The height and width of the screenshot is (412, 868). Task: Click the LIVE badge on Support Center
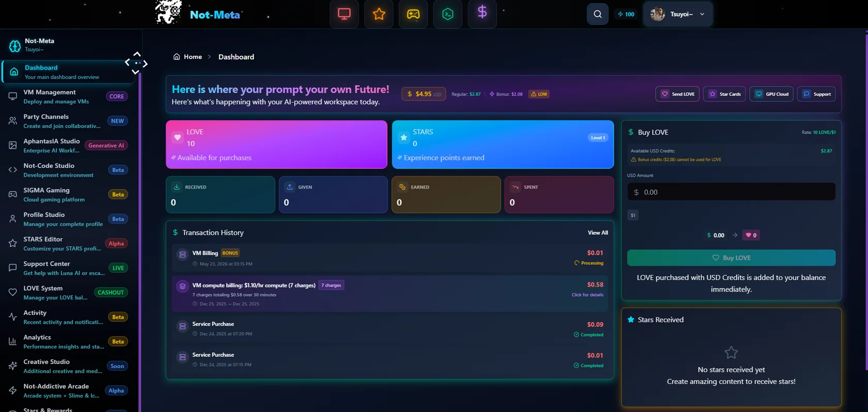tap(118, 268)
